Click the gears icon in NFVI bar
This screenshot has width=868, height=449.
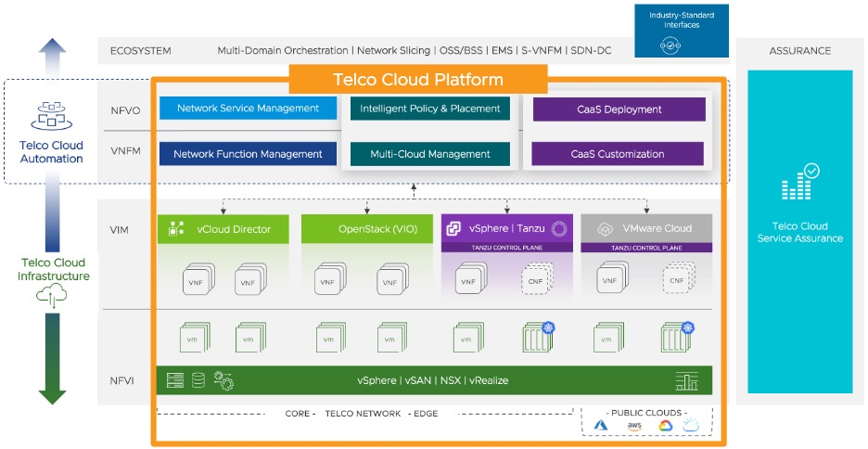(223, 380)
